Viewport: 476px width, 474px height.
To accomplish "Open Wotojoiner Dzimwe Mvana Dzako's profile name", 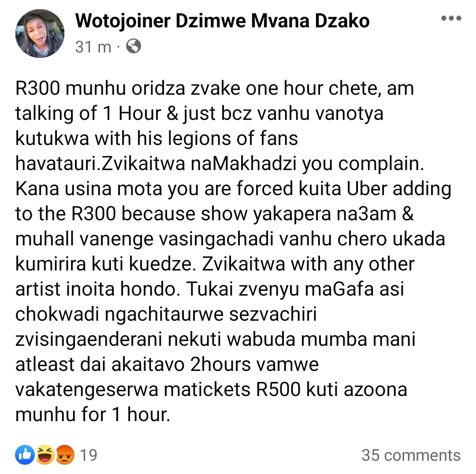I will [222, 21].
